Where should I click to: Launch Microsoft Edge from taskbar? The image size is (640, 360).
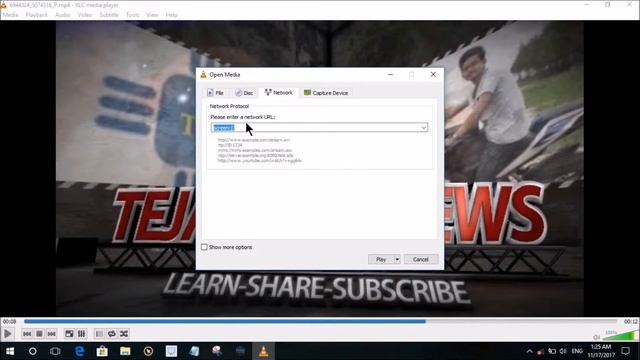point(79,351)
